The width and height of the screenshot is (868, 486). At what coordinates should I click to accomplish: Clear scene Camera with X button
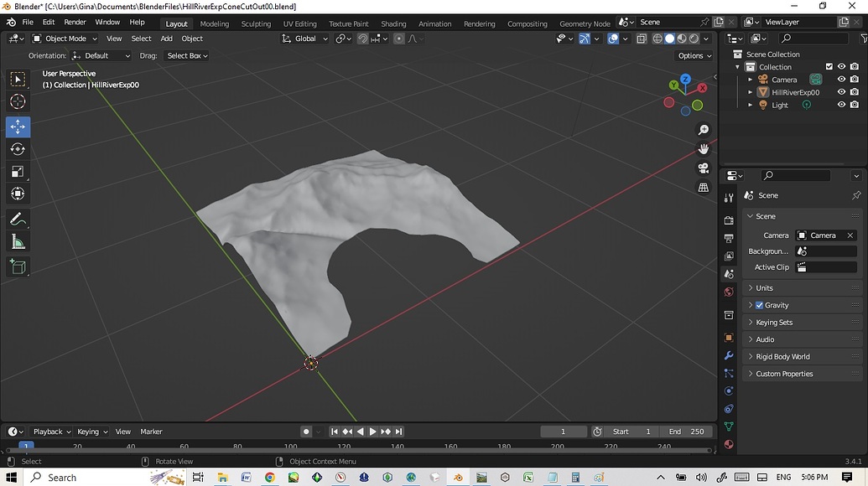[x=850, y=235]
